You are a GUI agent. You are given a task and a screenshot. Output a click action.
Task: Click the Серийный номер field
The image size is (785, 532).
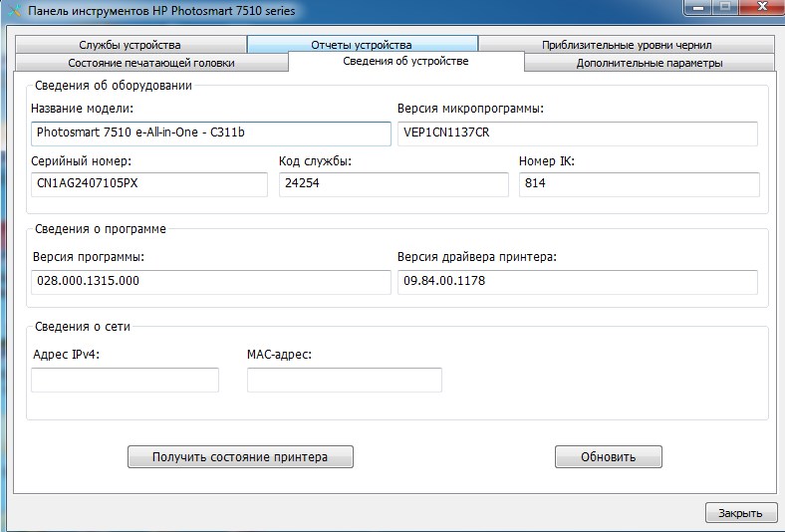tap(149, 184)
